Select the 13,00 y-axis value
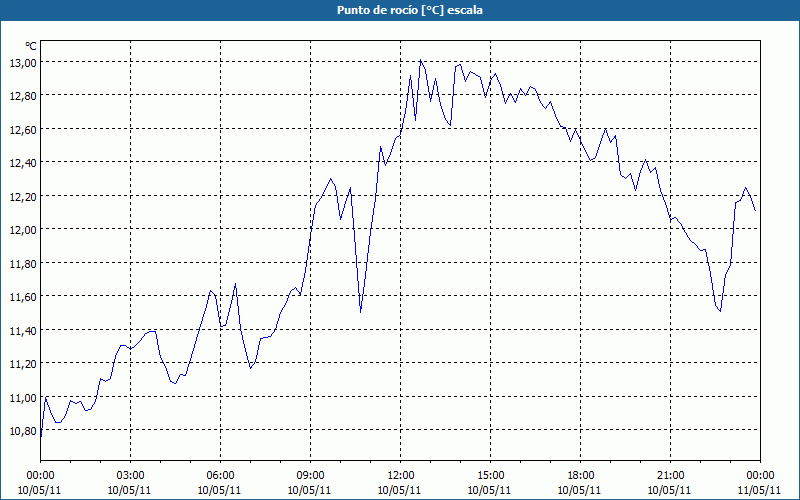Image resolution: width=800 pixels, height=500 pixels. pos(23,62)
